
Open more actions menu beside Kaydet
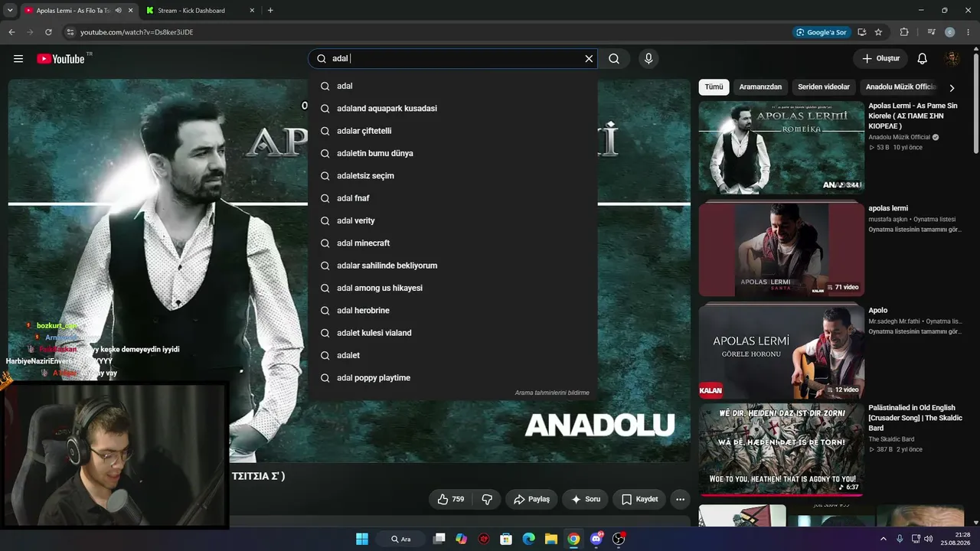tap(680, 499)
